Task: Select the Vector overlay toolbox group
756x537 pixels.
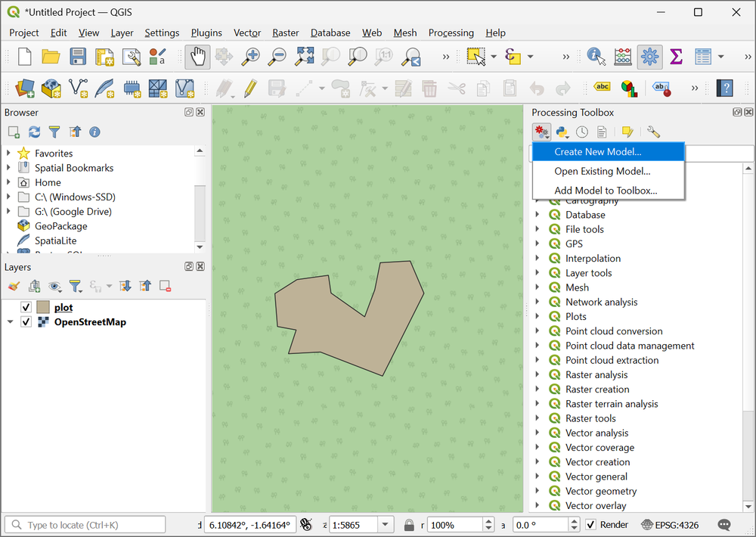Action: click(596, 505)
